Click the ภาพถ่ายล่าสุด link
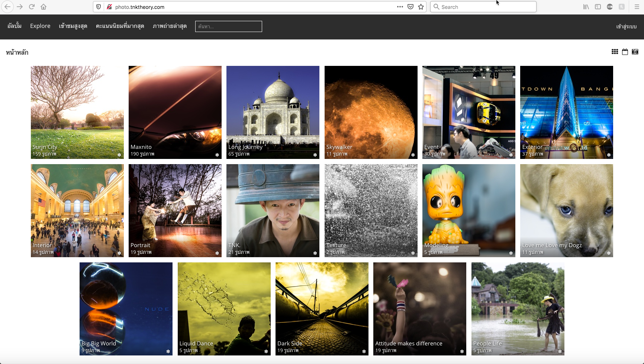This screenshot has height=364, width=644. pos(170,26)
